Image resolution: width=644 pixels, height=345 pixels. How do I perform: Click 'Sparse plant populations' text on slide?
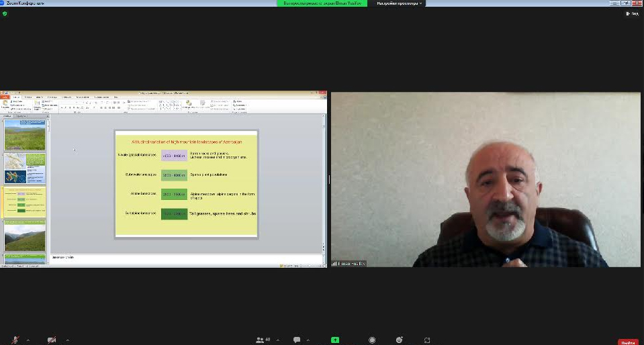click(x=208, y=175)
